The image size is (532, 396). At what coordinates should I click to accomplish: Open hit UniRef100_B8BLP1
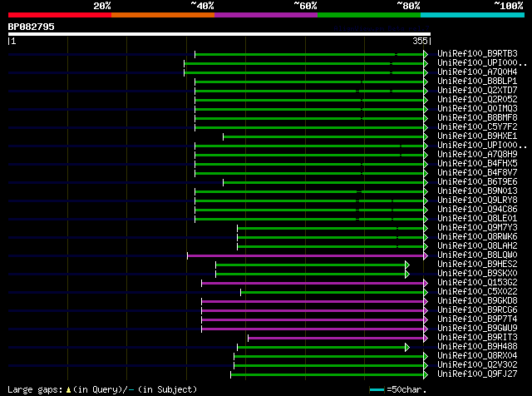click(477, 82)
